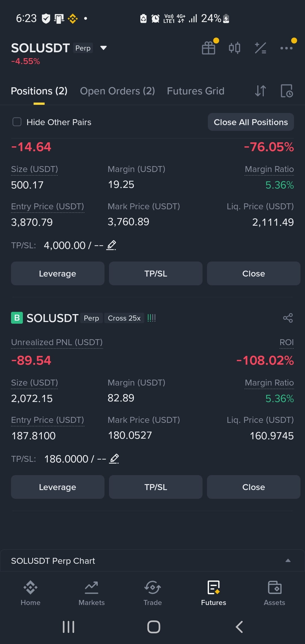Tick the Hide Other Pairs checkbox

[17, 122]
